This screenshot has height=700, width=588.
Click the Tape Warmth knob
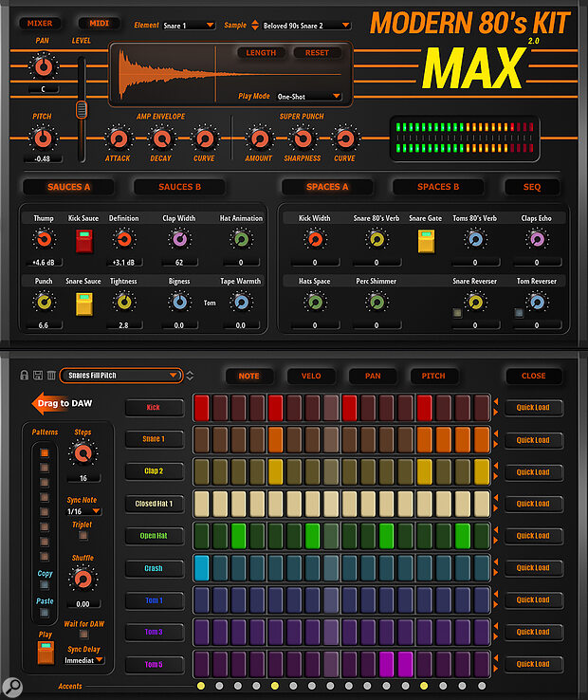tap(241, 303)
